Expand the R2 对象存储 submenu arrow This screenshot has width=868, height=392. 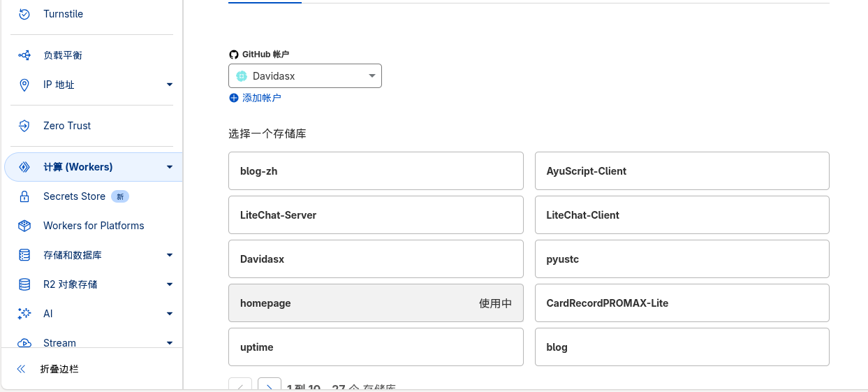pos(170,284)
